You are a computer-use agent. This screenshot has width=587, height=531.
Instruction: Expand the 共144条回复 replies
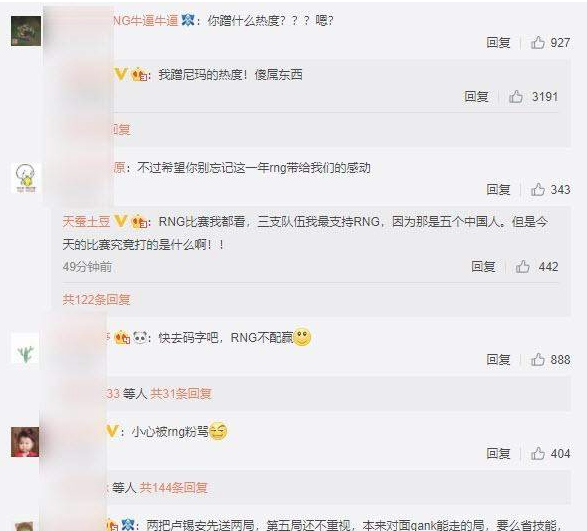point(173,488)
